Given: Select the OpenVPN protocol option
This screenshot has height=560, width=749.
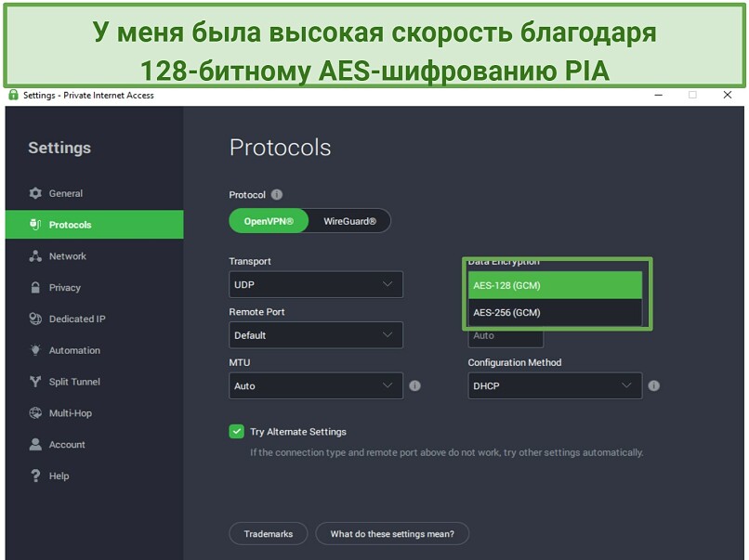Looking at the screenshot, I should 269,221.
